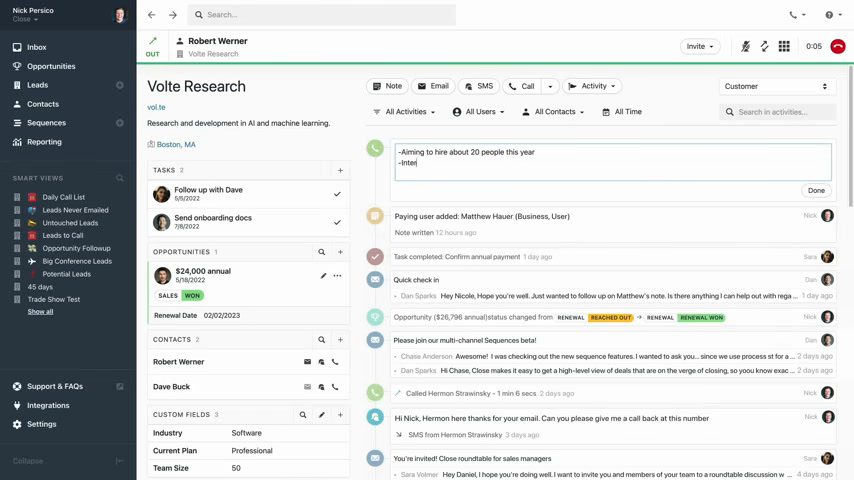Call Dave Buck via phone icon
Image resolution: width=854 pixels, height=480 pixels.
coord(336,387)
